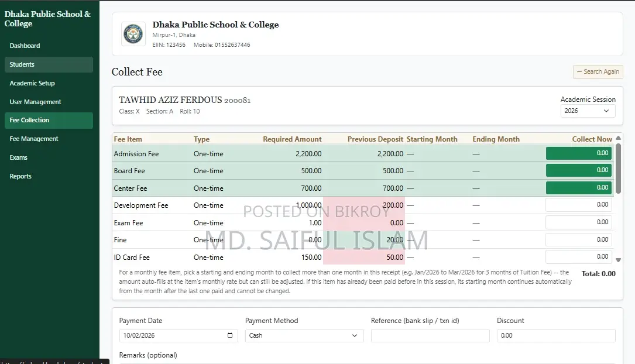Click the 'Required Amount' column header
This screenshot has height=364, width=635.
[x=292, y=139]
